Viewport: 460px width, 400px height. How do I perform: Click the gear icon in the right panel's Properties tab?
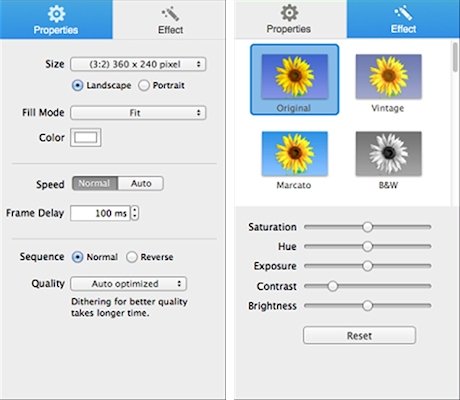pos(289,13)
